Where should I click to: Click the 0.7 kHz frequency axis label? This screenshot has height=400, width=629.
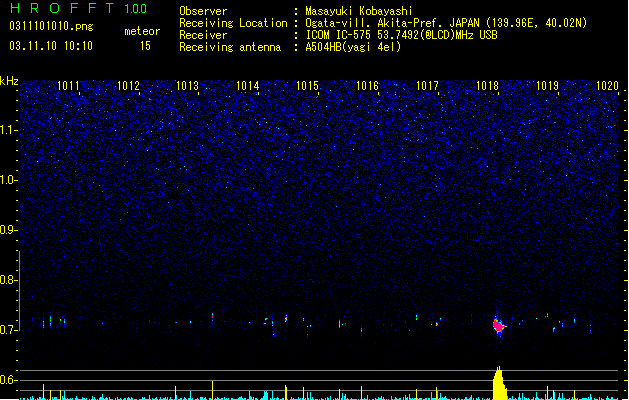pos(8,330)
